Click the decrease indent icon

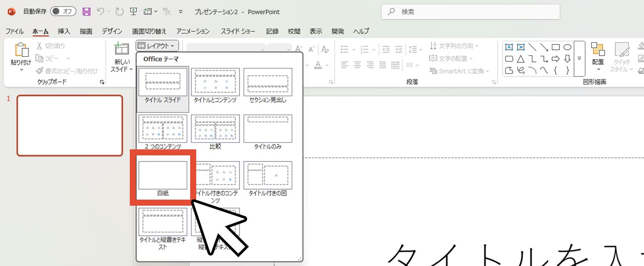(386, 49)
